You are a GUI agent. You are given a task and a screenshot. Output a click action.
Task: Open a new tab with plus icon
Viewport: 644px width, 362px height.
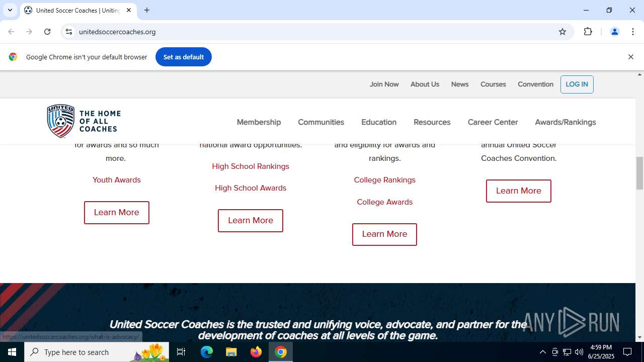tap(147, 10)
